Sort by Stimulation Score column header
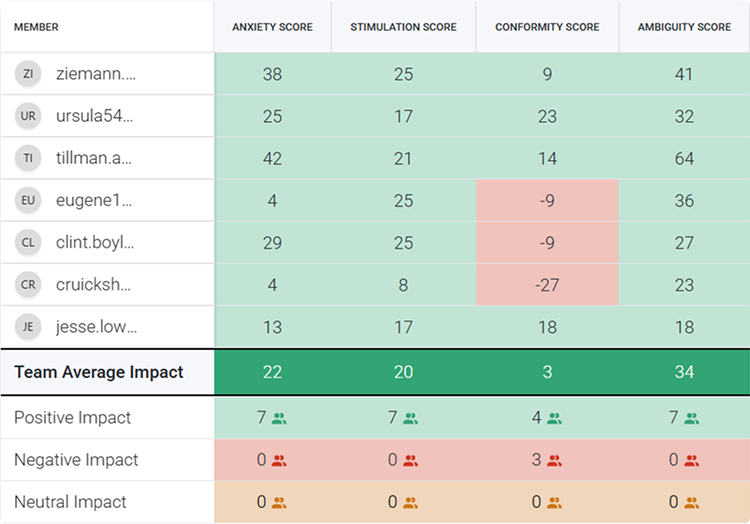The image size is (750, 524). tap(403, 27)
